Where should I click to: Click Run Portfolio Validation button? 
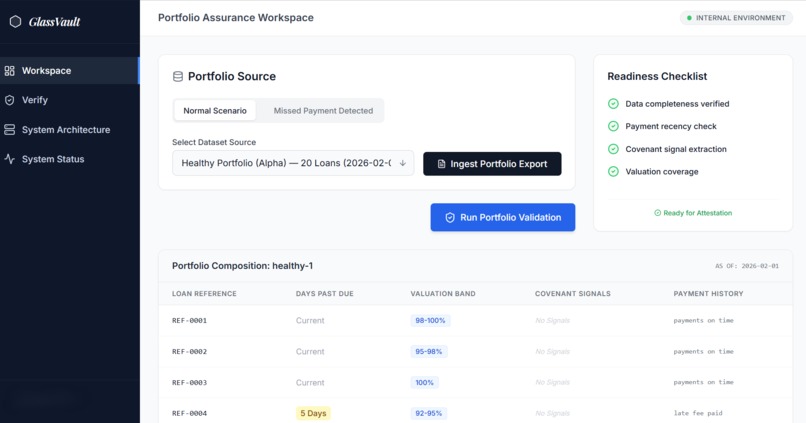pyautogui.click(x=503, y=217)
